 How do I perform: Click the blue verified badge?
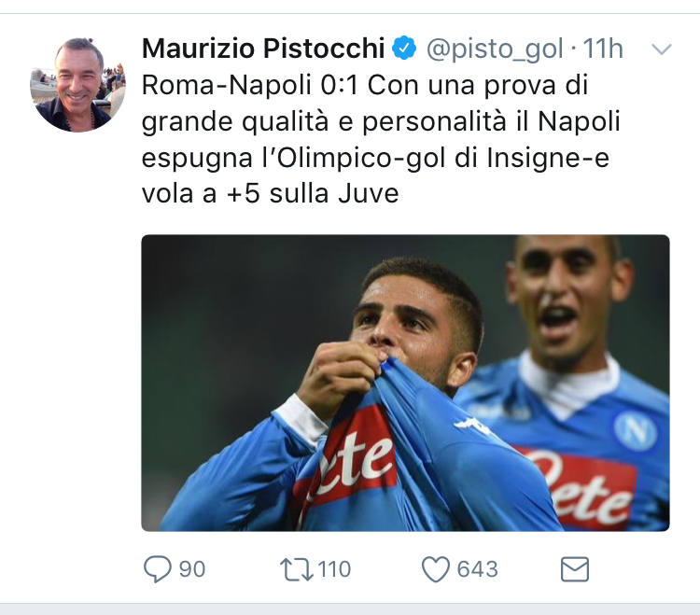click(x=404, y=48)
